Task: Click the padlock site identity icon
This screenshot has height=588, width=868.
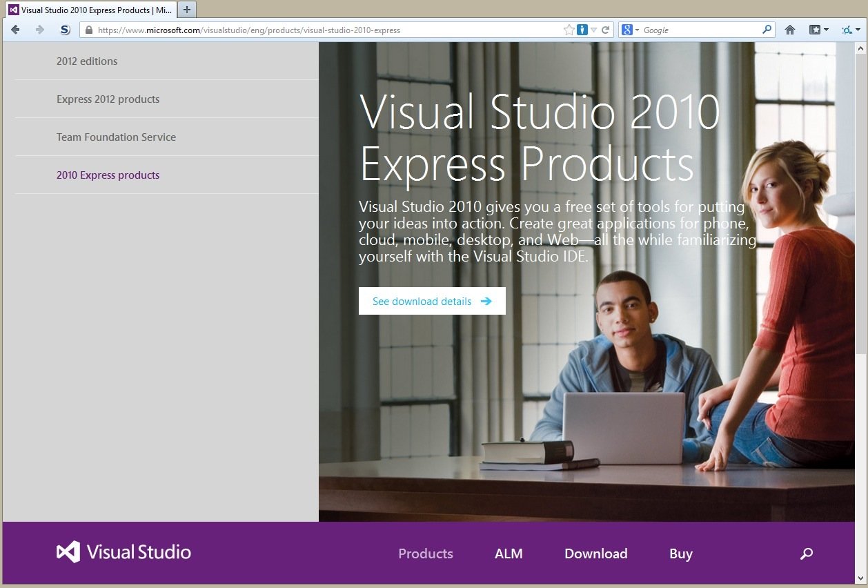Action: pos(88,30)
